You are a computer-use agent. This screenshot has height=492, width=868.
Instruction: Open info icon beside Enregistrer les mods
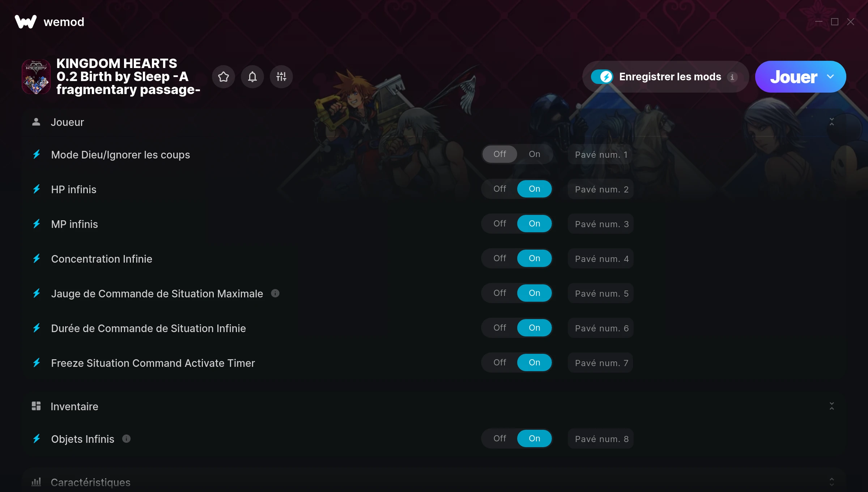[732, 77]
